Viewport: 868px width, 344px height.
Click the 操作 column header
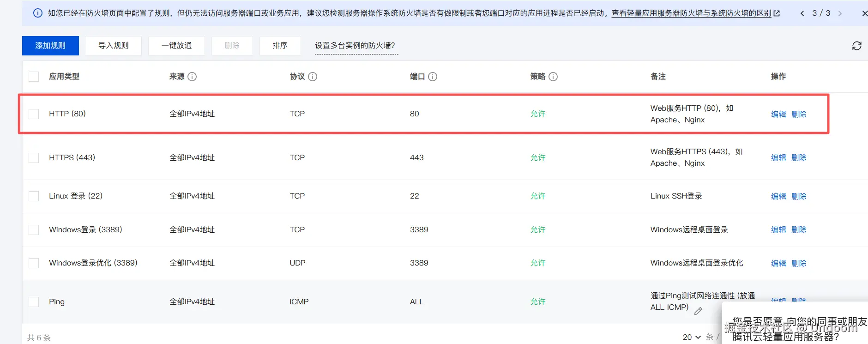coord(778,77)
